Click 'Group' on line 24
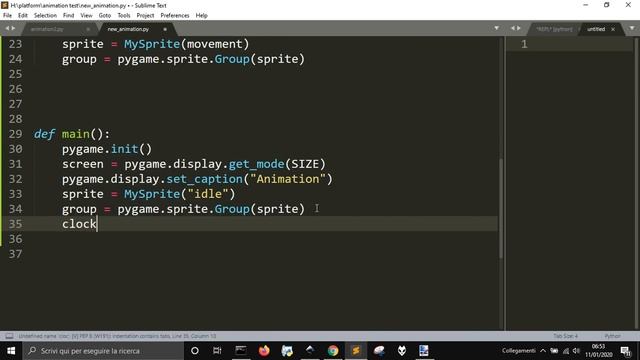640x360 pixels. (232, 59)
